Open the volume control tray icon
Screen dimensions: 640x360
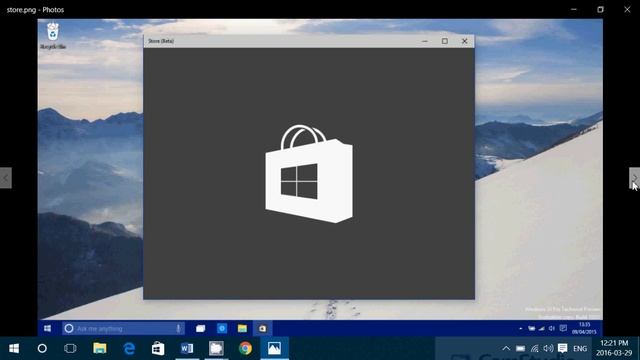[x=548, y=349]
